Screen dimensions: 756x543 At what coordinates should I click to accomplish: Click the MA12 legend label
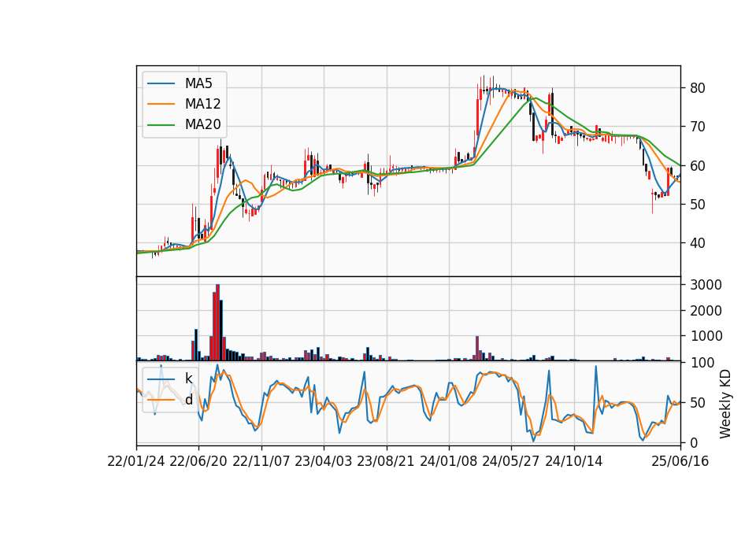pyautogui.click(x=202, y=104)
